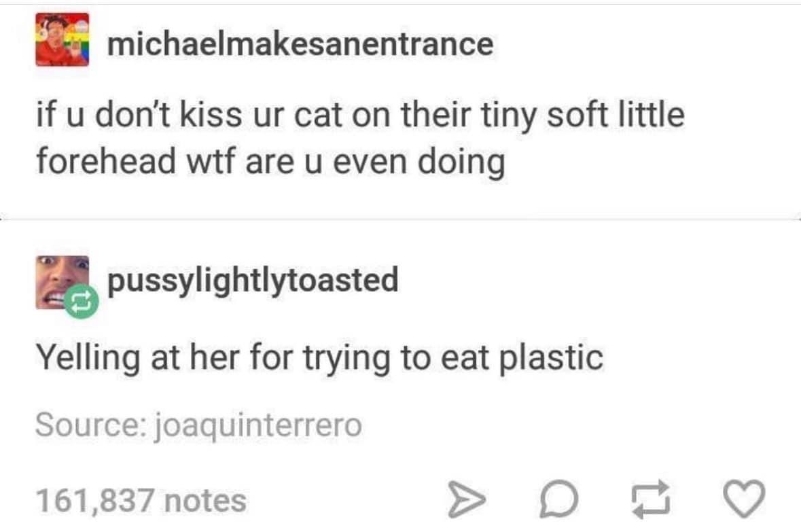Visit the pussylightlytoasted blog username
801x532 pixels.
[253, 281]
